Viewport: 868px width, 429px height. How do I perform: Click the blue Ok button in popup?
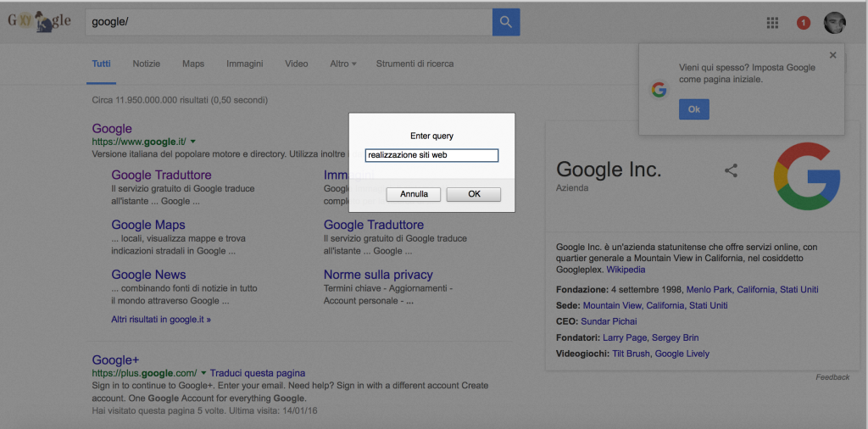(x=693, y=109)
